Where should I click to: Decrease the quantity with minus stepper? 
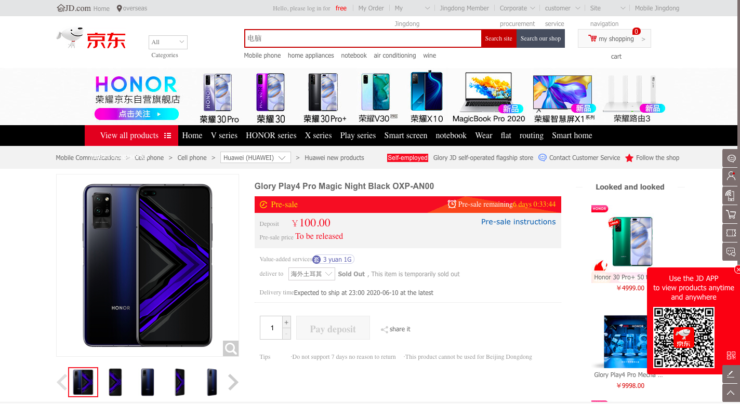[286, 334]
